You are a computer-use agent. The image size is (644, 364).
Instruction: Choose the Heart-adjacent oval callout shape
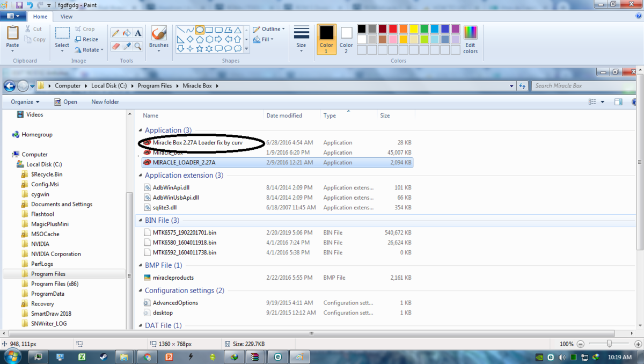[x=228, y=48]
